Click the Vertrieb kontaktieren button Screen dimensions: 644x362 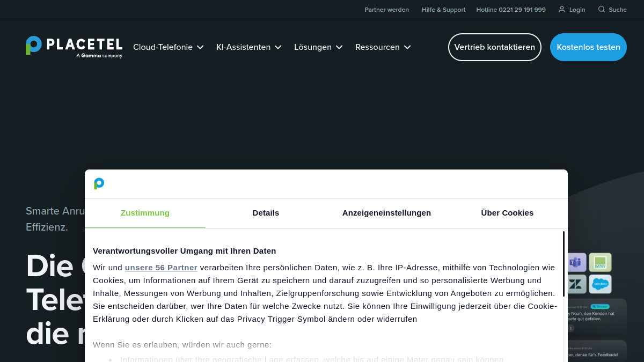[x=495, y=47]
